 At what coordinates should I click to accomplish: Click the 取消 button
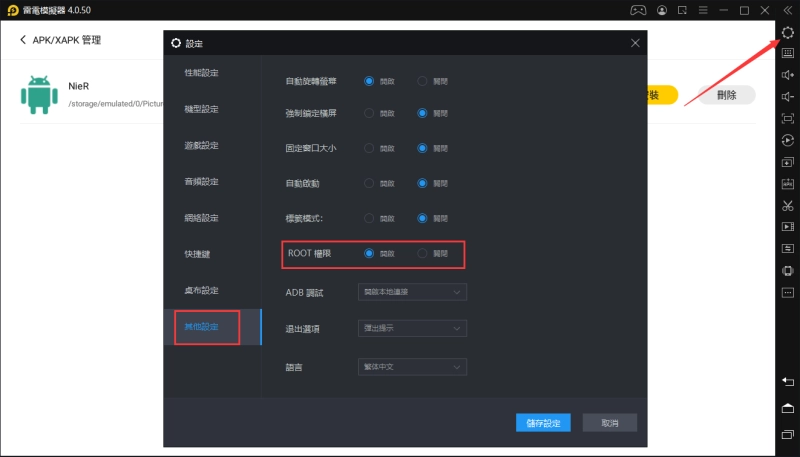(x=610, y=423)
